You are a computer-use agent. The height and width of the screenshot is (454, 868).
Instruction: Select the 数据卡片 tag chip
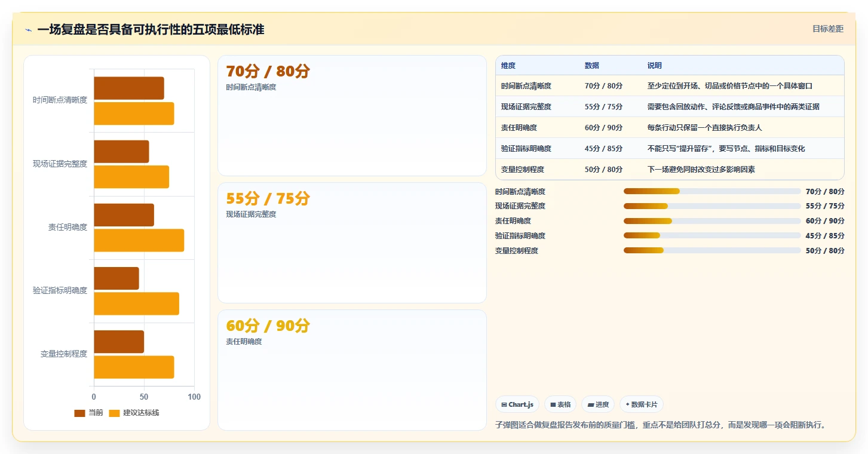[642, 404]
